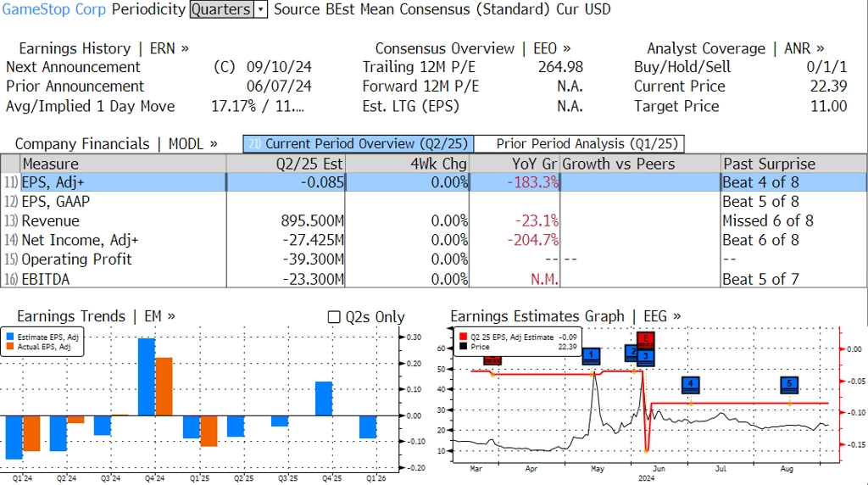868x485 pixels.
Task: Click the Net Income YoY value -204.7%
Action: click(532, 240)
